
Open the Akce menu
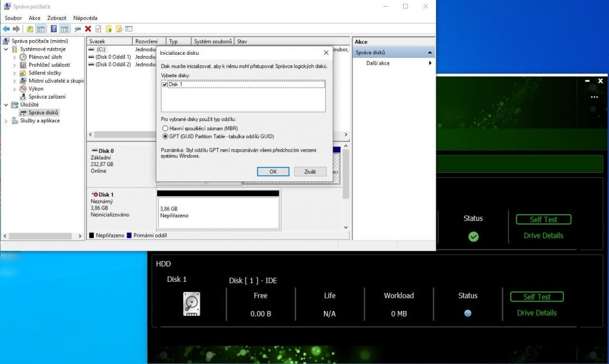coord(34,18)
